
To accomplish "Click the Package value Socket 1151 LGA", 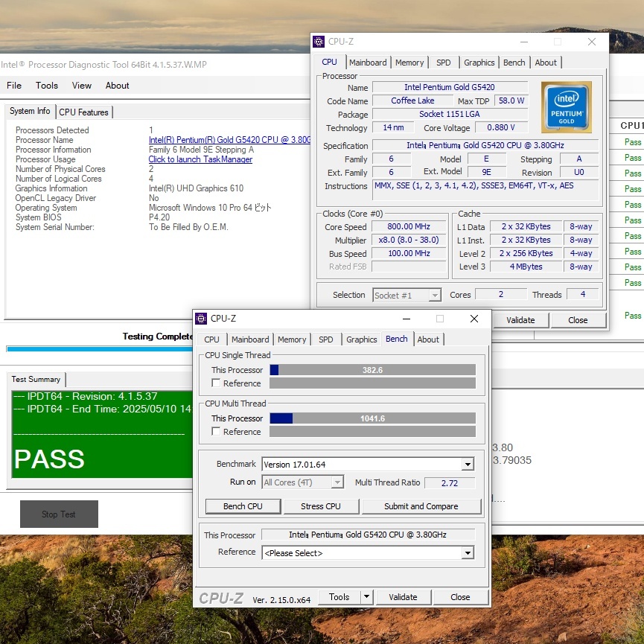I will 450,114.
